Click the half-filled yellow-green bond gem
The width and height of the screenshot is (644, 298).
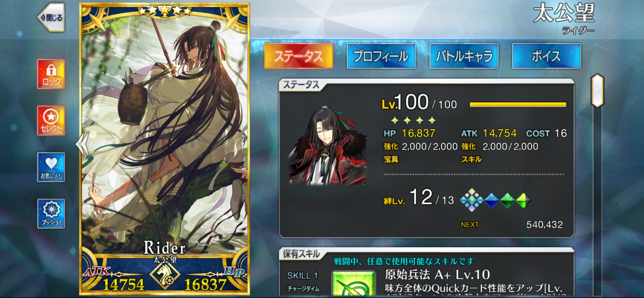point(523,201)
